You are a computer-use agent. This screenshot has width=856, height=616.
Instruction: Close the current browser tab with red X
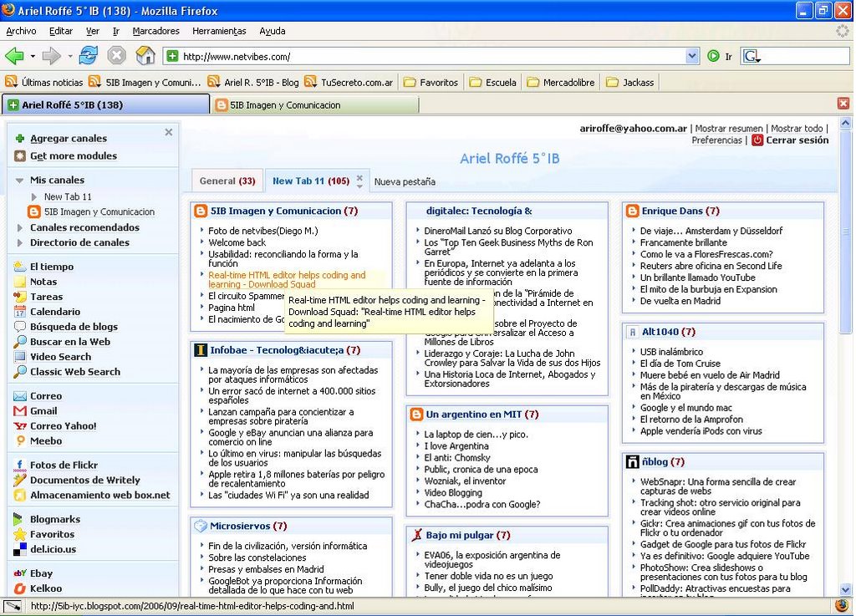[843, 104]
